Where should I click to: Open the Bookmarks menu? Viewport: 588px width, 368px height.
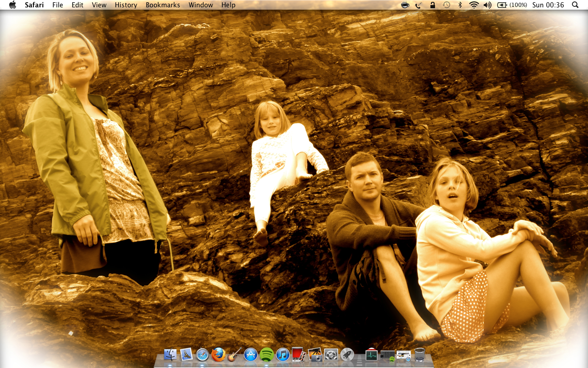pyautogui.click(x=163, y=5)
